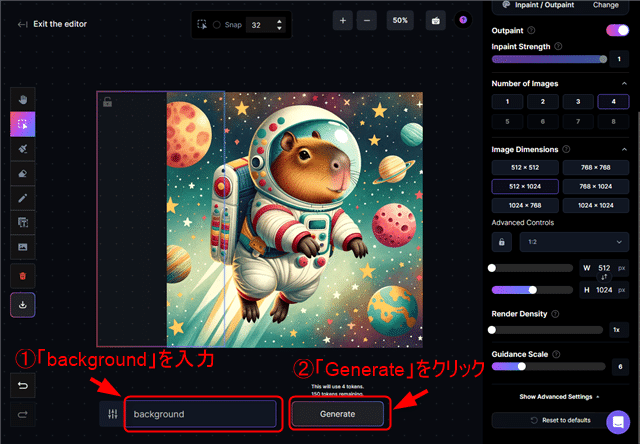Click the width W slider handle

tap(492, 268)
